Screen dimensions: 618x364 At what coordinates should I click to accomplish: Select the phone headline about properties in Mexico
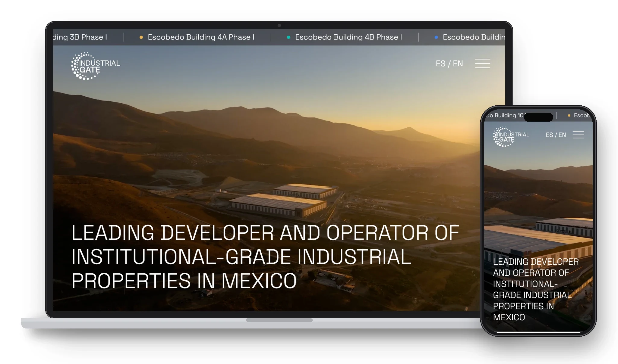pos(536,289)
